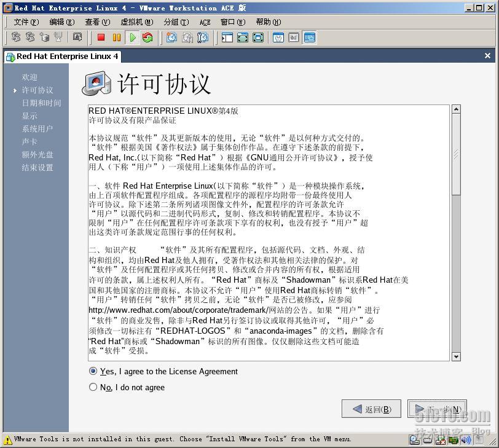Viewport: 499px width, 448px height.
Task: Select Yes, I agree to the License Agreement
Action: [163, 371]
